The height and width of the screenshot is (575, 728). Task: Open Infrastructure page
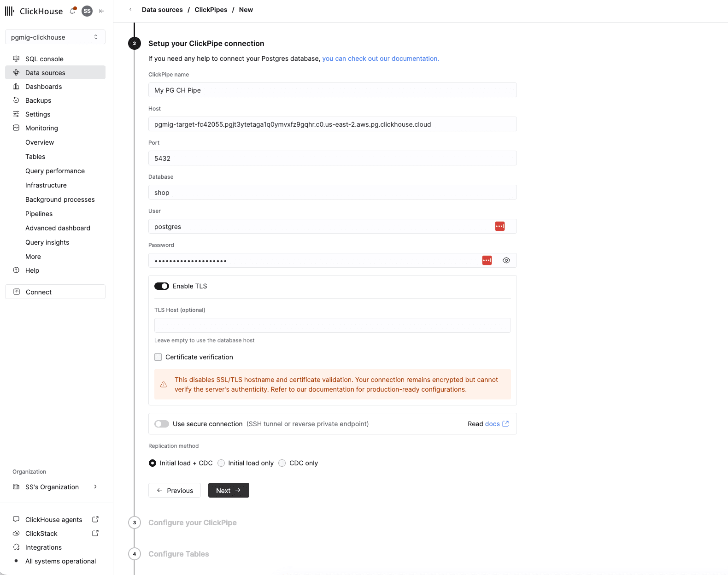coord(46,185)
